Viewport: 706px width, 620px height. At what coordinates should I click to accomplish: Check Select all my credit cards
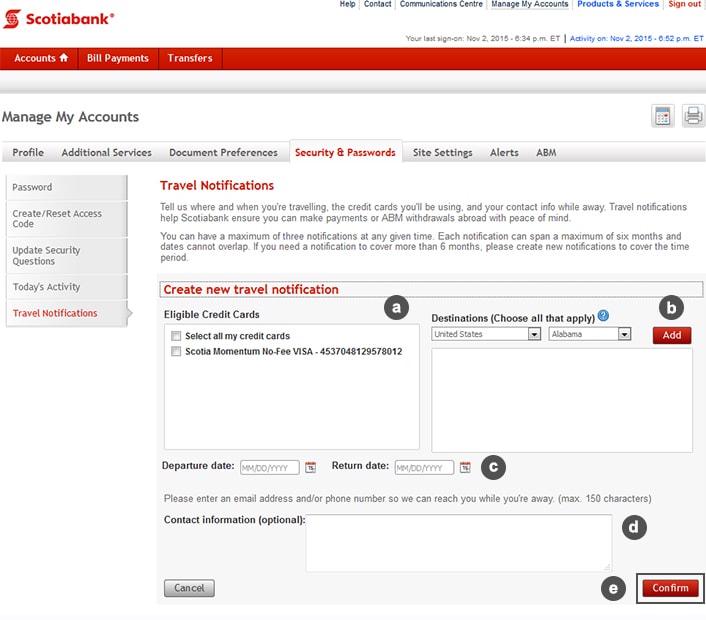pos(176,336)
